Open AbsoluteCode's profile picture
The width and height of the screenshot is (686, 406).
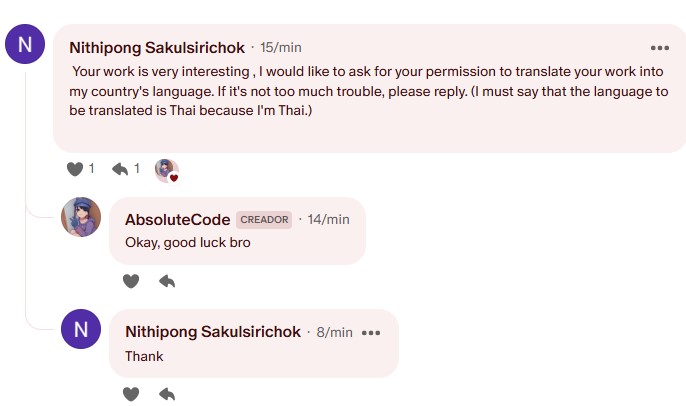(81, 217)
